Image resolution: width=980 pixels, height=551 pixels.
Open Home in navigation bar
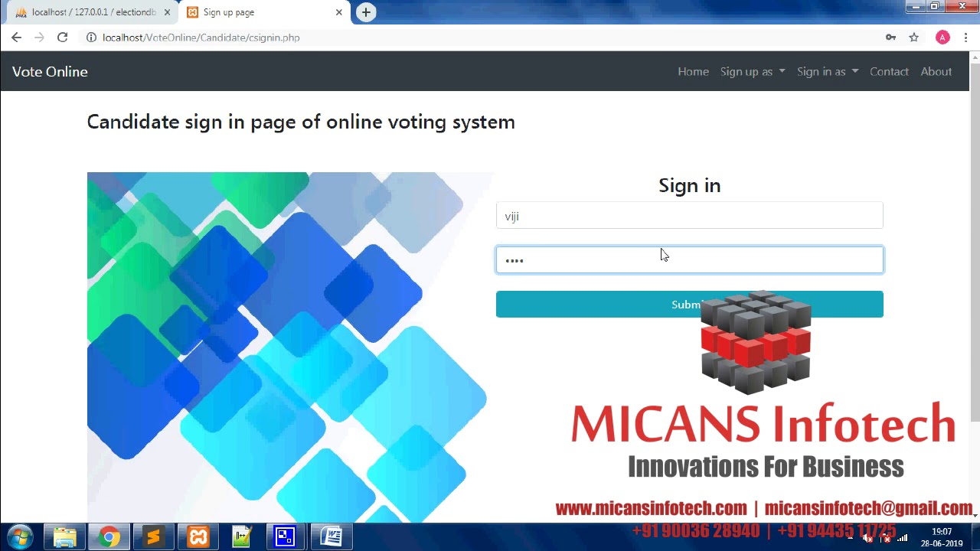point(693,71)
